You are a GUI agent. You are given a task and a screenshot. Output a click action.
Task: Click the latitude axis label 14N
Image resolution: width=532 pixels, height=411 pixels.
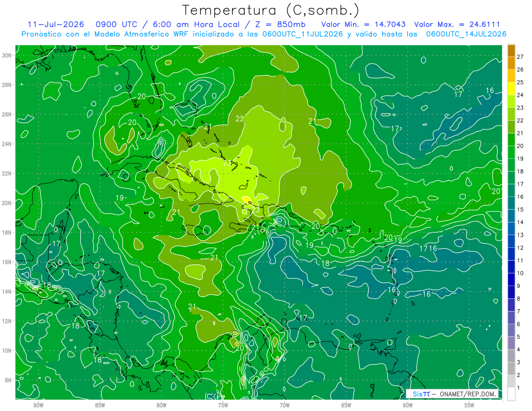tap(7, 292)
